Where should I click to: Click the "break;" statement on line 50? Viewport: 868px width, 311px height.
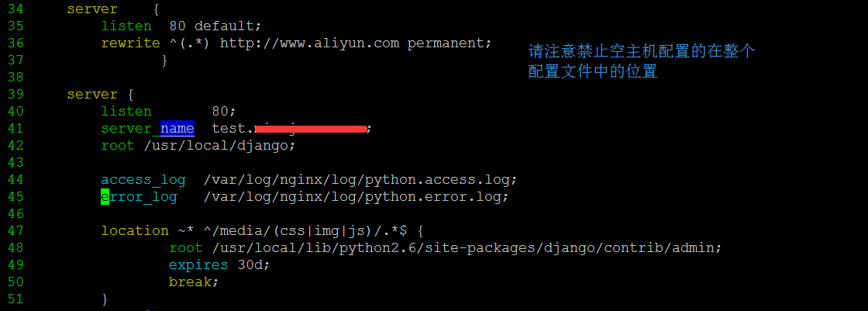click(194, 282)
